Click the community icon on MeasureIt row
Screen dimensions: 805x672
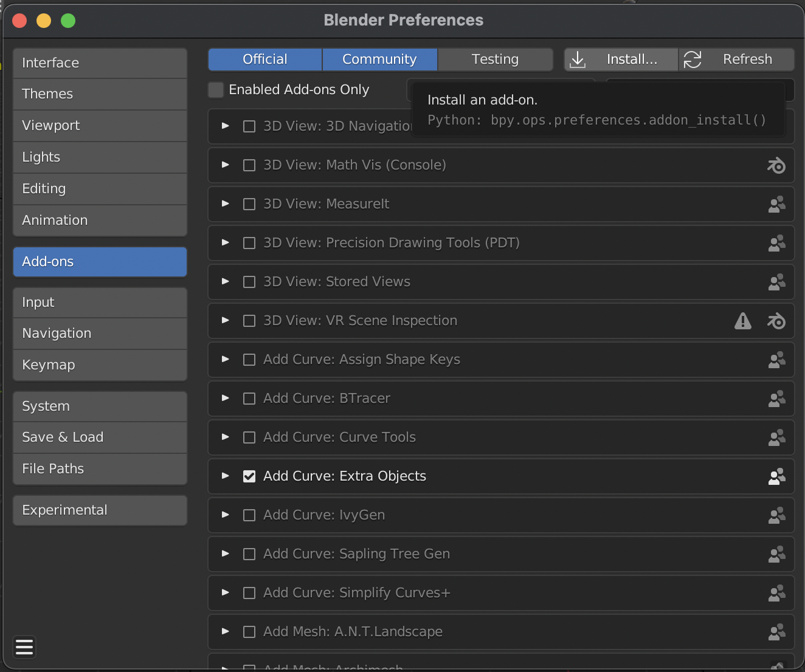pos(776,204)
